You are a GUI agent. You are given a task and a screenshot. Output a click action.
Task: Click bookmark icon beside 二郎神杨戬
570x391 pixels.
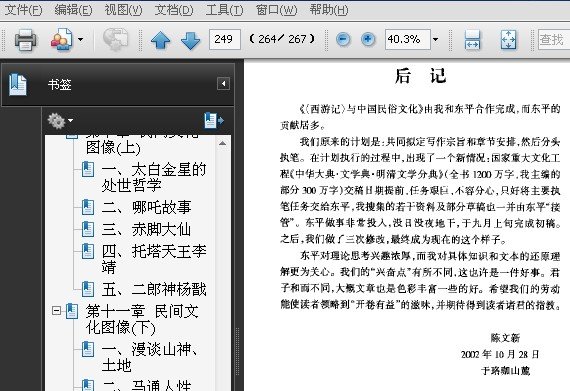pos(88,289)
